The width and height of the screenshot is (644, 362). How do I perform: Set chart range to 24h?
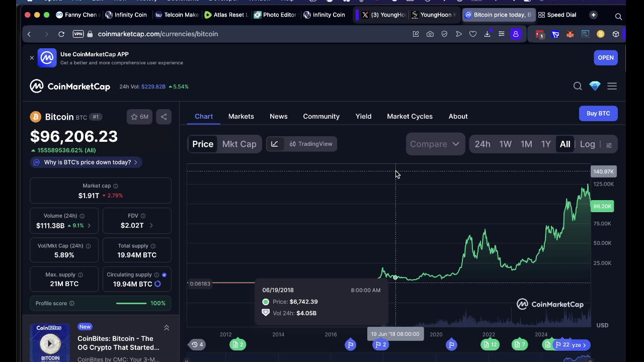[482, 144]
